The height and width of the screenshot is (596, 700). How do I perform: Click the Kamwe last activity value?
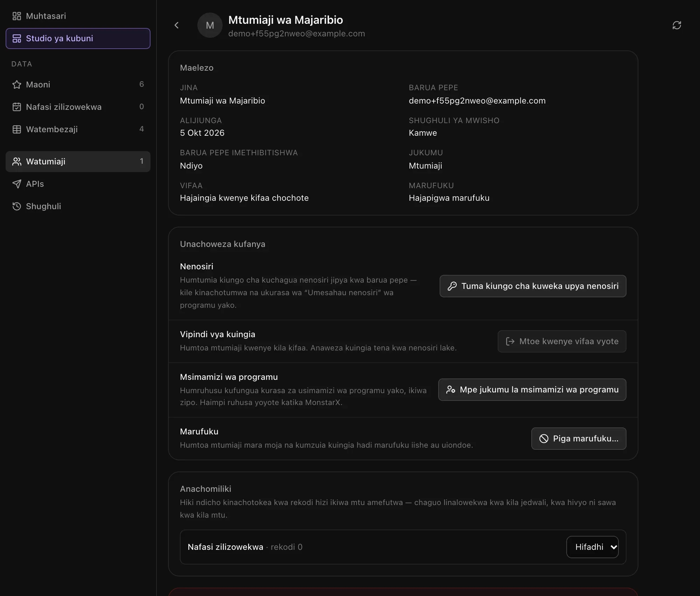point(423,133)
